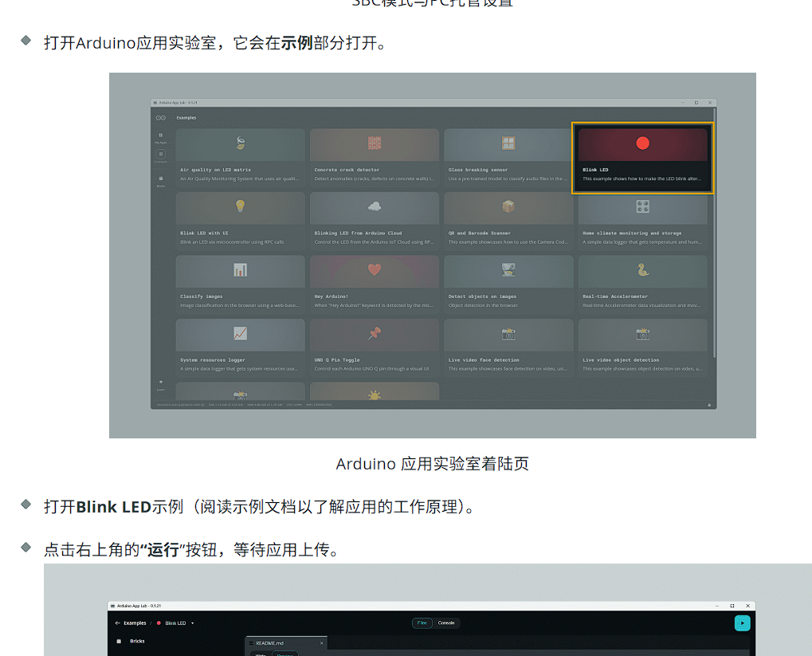The height and width of the screenshot is (656, 812).
Task: Close the README.md tab
Action: tap(322, 643)
